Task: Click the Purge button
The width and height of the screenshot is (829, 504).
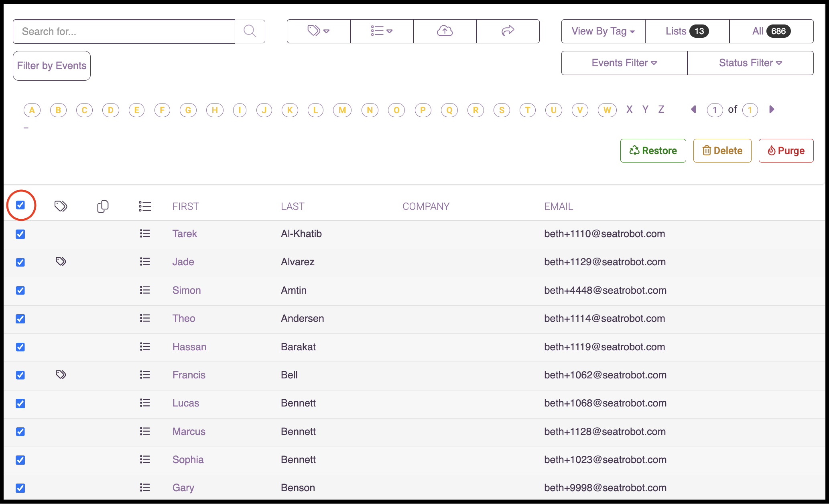Action: (786, 151)
